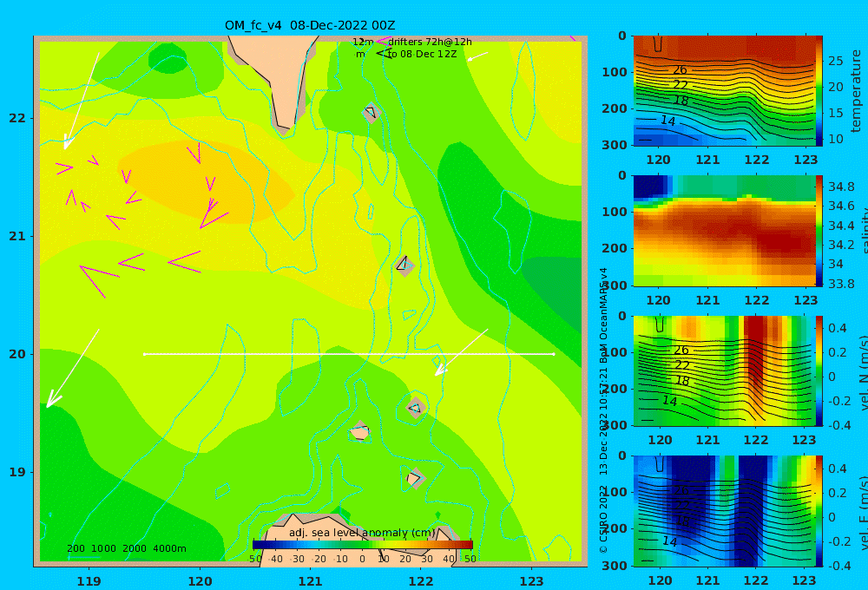
Task: Click contour label "14" in temperature panel
Action: (x=668, y=121)
